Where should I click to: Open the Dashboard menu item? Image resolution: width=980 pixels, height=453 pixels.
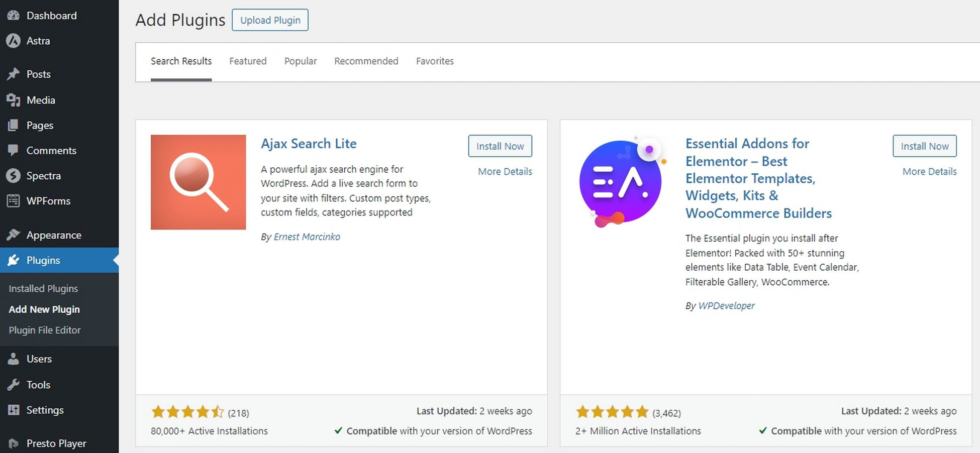[59, 16]
